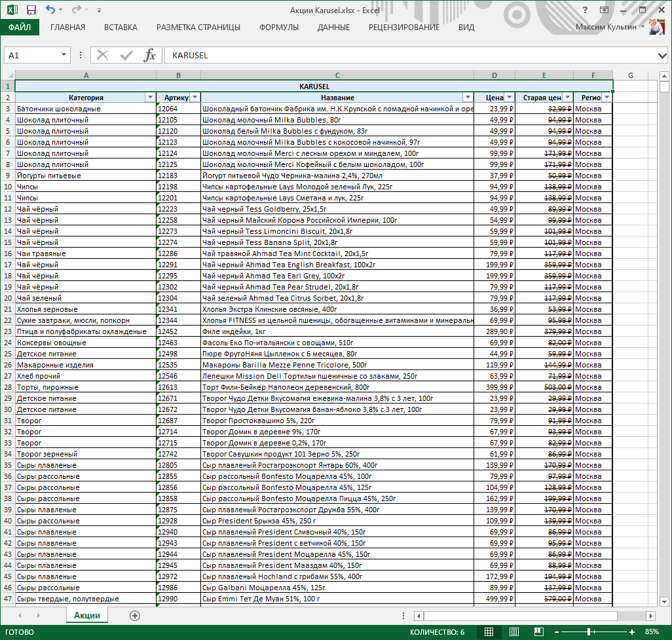Click the 85% zoom level button
Screen dimensions: 672x640
click(x=652, y=632)
